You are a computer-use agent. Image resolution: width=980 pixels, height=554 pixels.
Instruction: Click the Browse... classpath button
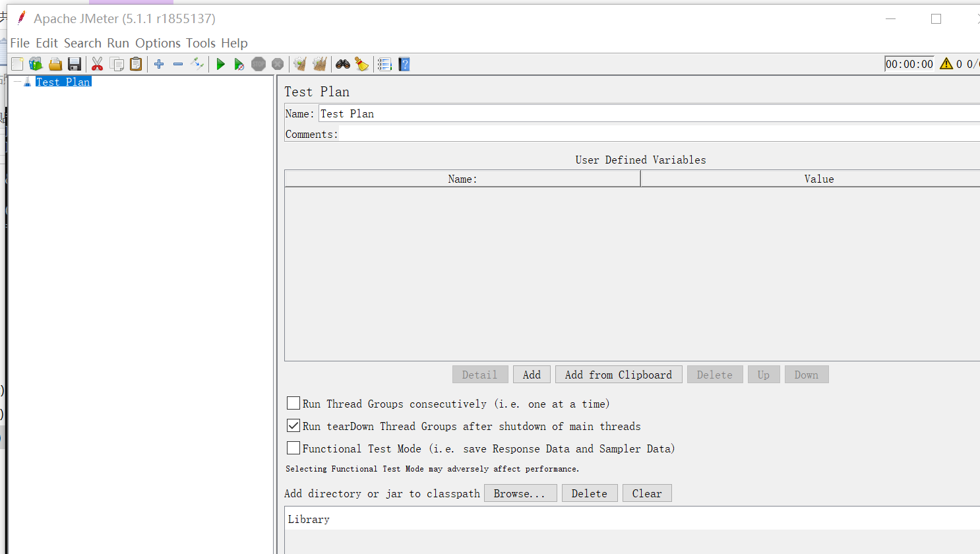point(520,493)
